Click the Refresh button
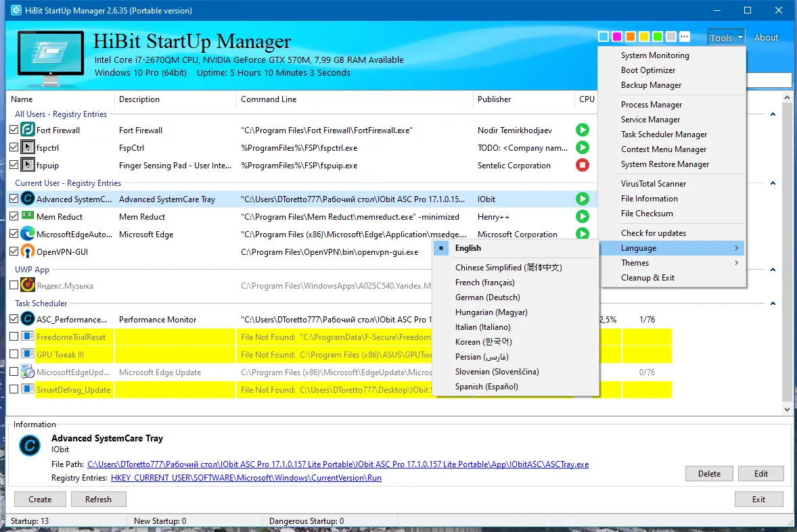Screen dimensions: 797x532 [x=98, y=499]
